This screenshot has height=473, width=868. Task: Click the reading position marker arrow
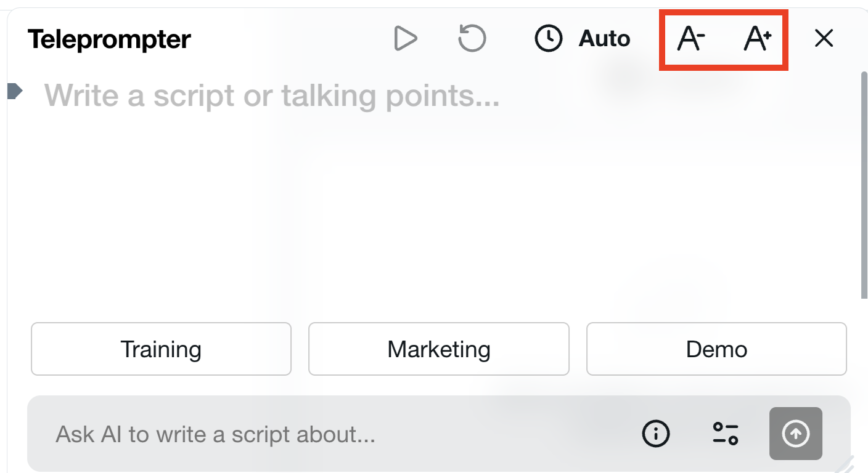[15, 92]
